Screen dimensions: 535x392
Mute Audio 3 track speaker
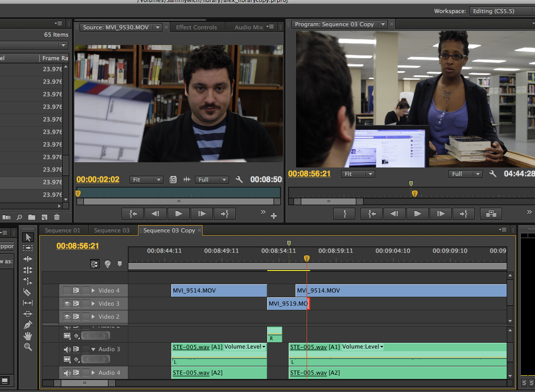point(67,349)
